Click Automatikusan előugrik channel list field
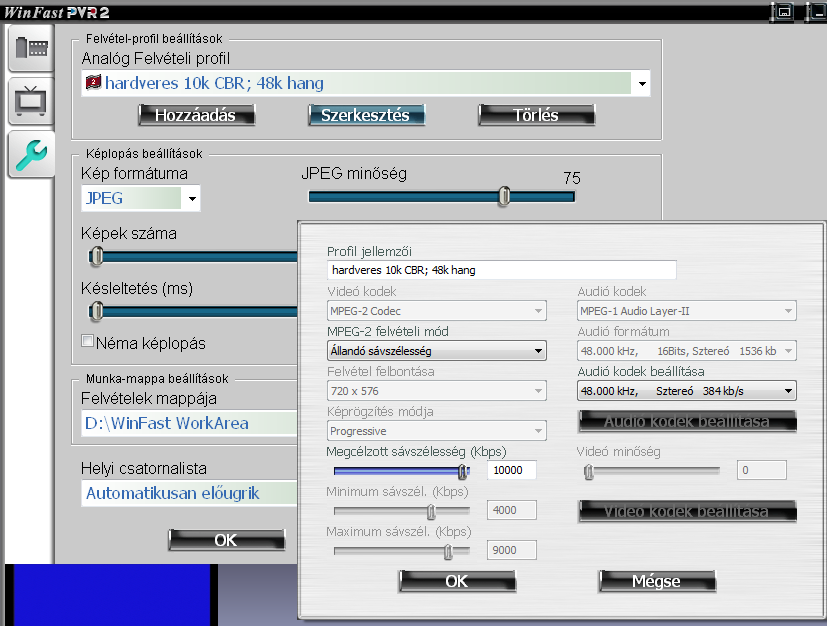This screenshot has width=827, height=626. pos(189,493)
